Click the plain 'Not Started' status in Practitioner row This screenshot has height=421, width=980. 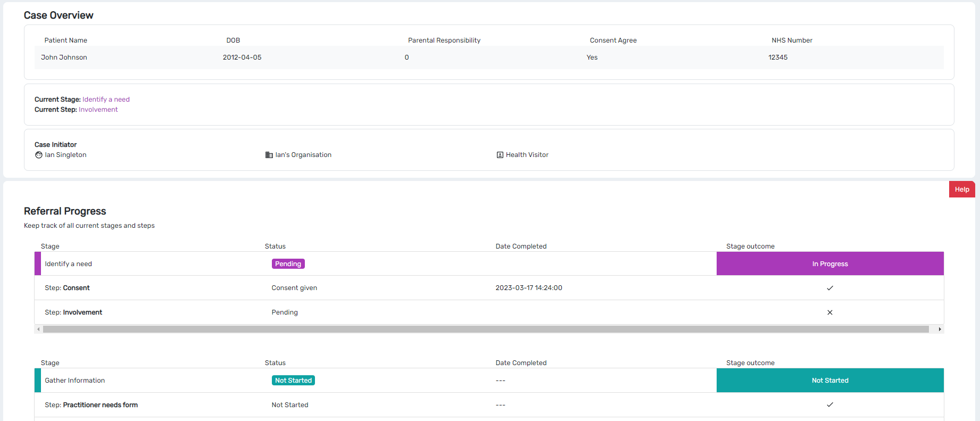(290, 405)
